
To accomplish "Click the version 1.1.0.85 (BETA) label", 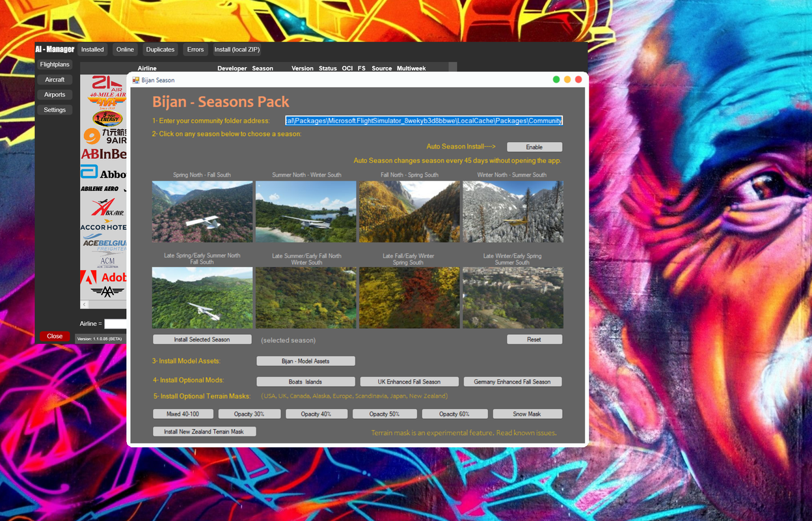I will (99, 339).
